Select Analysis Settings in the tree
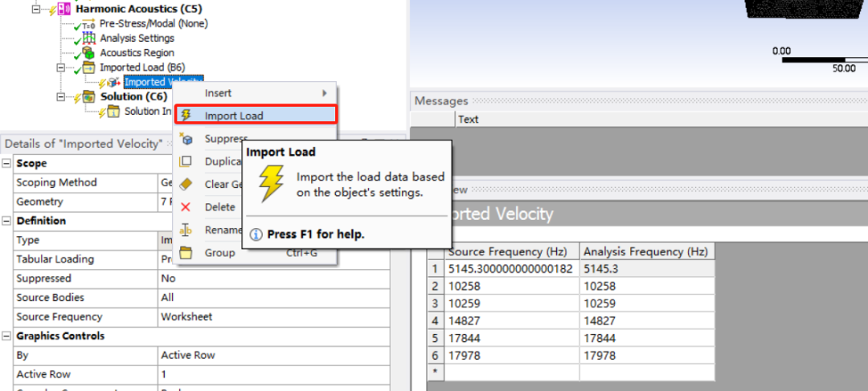 137,39
